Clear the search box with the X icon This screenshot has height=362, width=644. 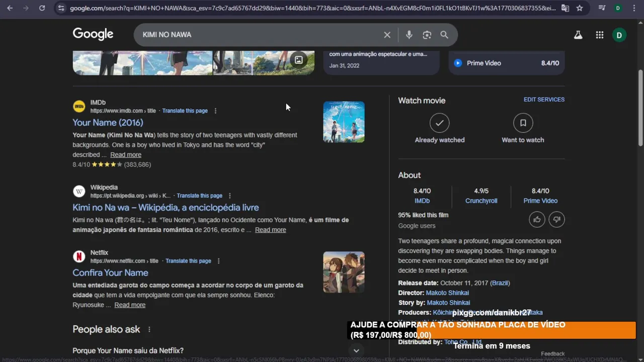[387, 35]
